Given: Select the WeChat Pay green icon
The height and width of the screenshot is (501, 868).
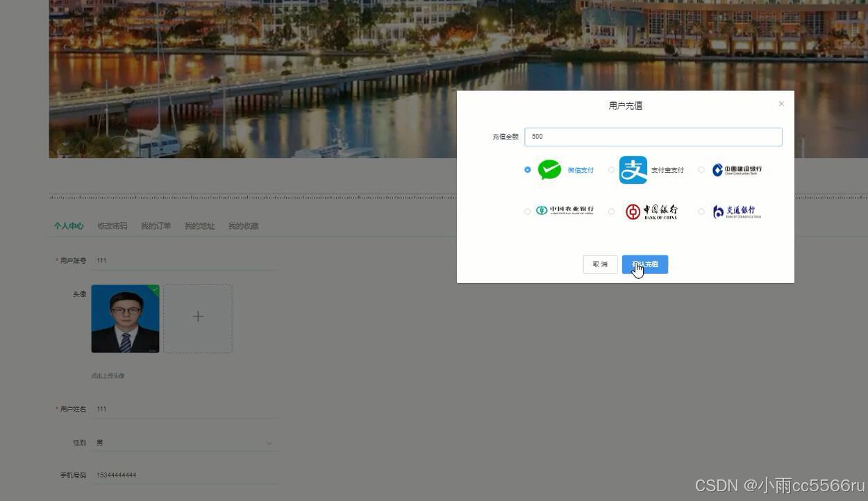Looking at the screenshot, I should tap(549, 169).
